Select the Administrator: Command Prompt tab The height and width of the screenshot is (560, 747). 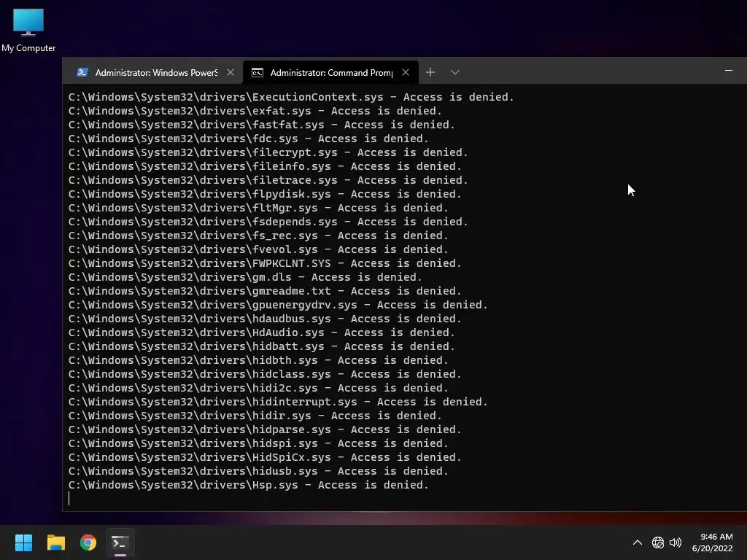[x=330, y=72]
